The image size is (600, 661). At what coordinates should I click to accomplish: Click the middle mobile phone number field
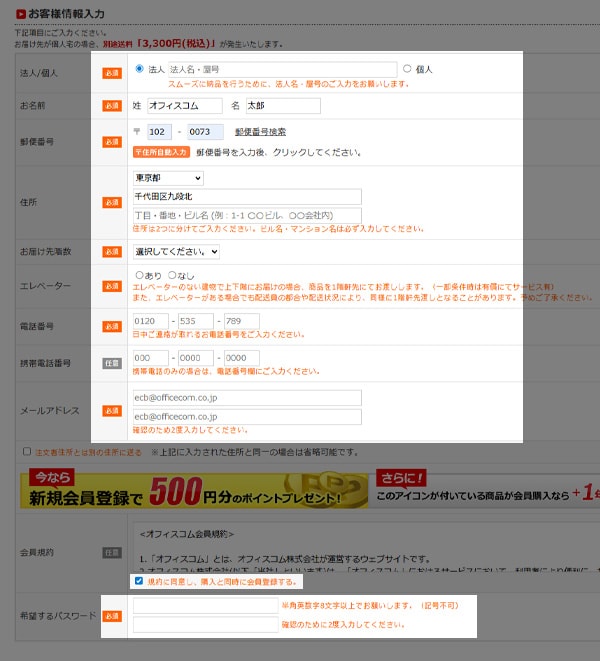pyautogui.click(x=196, y=358)
